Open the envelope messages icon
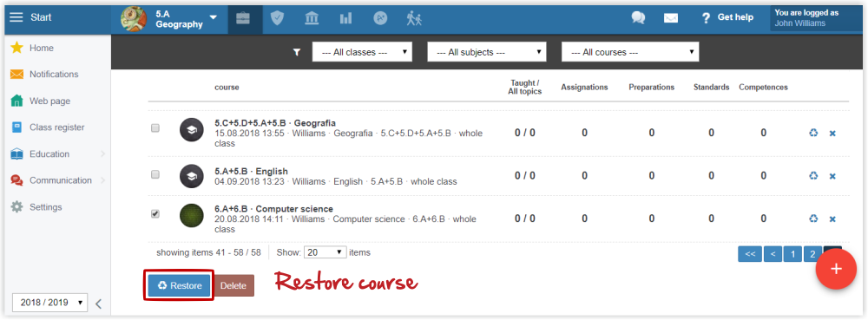The height and width of the screenshot is (320, 868). point(671,17)
